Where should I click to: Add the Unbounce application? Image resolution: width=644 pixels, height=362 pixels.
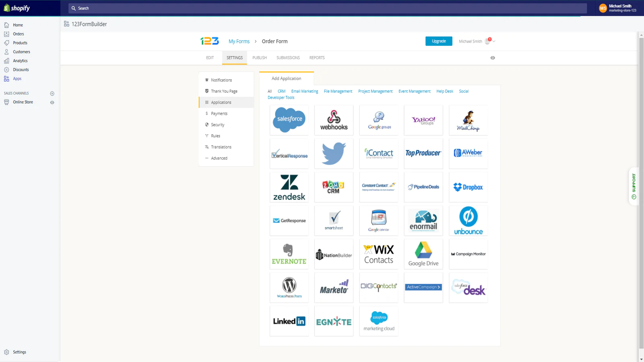468,220
